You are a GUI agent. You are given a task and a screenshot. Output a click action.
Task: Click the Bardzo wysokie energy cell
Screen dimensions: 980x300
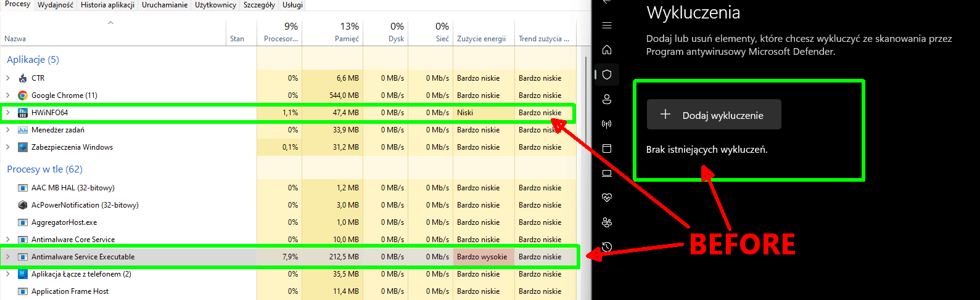click(484, 257)
